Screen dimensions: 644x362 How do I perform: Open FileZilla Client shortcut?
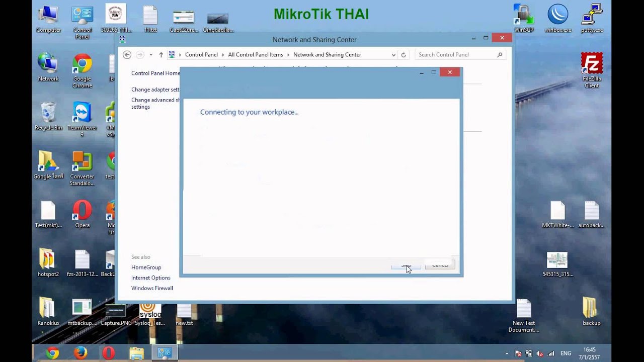click(592, 71)
